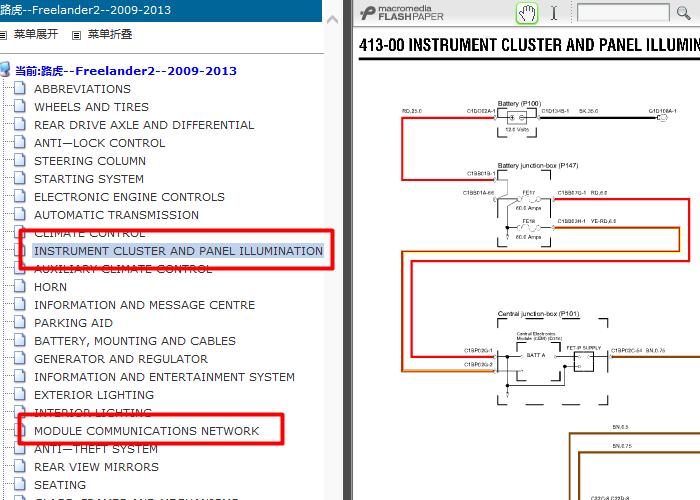Image resolution: width=700 pixels, height=500 pixels.
Task: Open EXTERIOR LIGHTING entry
Action: (94, 395)
